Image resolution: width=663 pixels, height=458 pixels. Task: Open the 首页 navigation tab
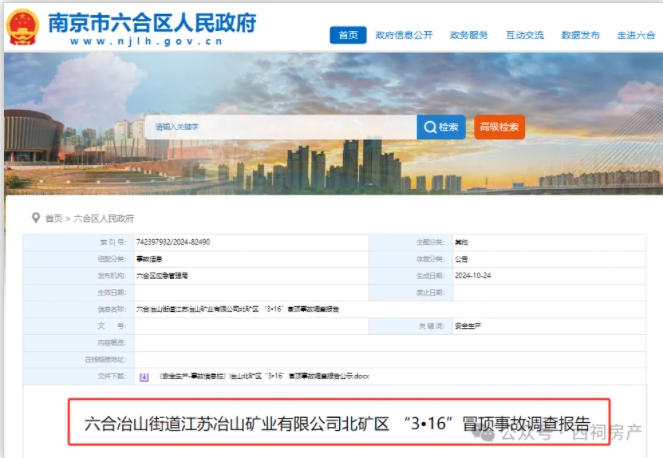point(348,35)
